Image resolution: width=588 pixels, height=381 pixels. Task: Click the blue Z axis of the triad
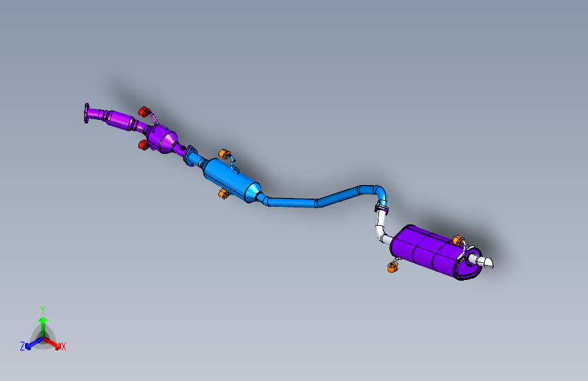coord(34,344)
